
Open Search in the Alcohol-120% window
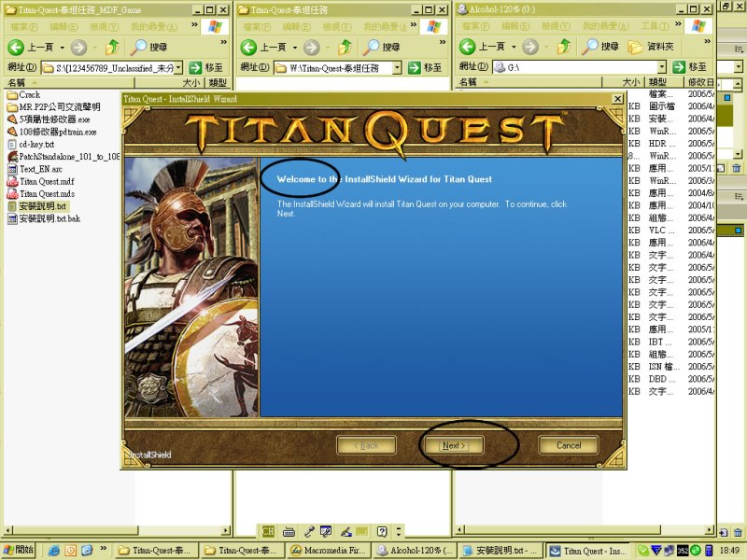(600, 47)
